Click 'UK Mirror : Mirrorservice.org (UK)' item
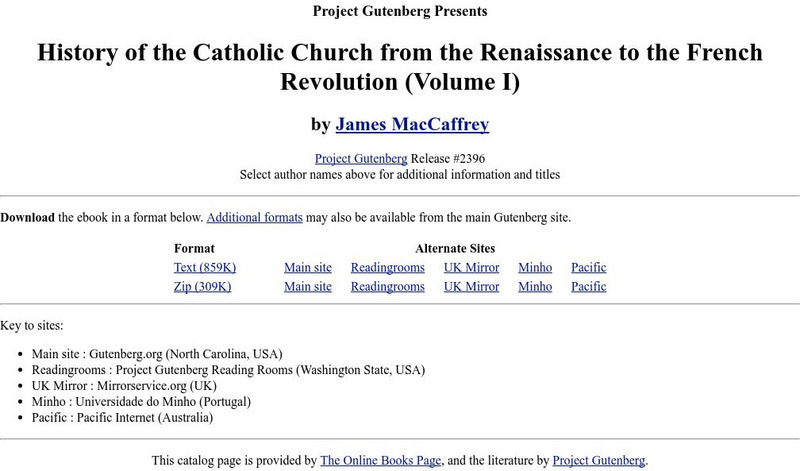The image size is (800, 471). tap(124, 385)
